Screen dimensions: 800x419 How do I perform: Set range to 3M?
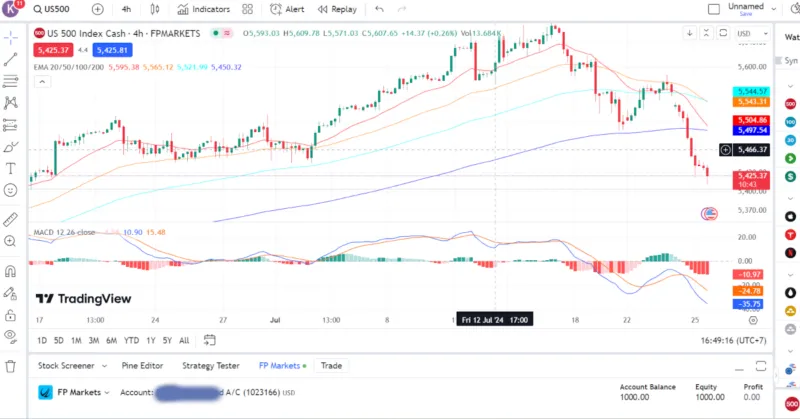pyautogui.click(x=94, y=340)
